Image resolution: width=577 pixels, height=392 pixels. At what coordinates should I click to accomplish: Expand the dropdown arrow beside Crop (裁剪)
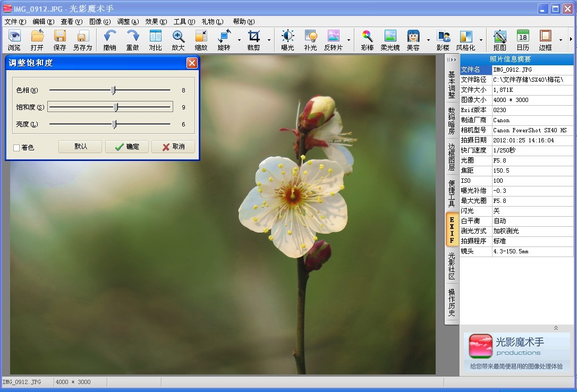(x=269, y=40)
